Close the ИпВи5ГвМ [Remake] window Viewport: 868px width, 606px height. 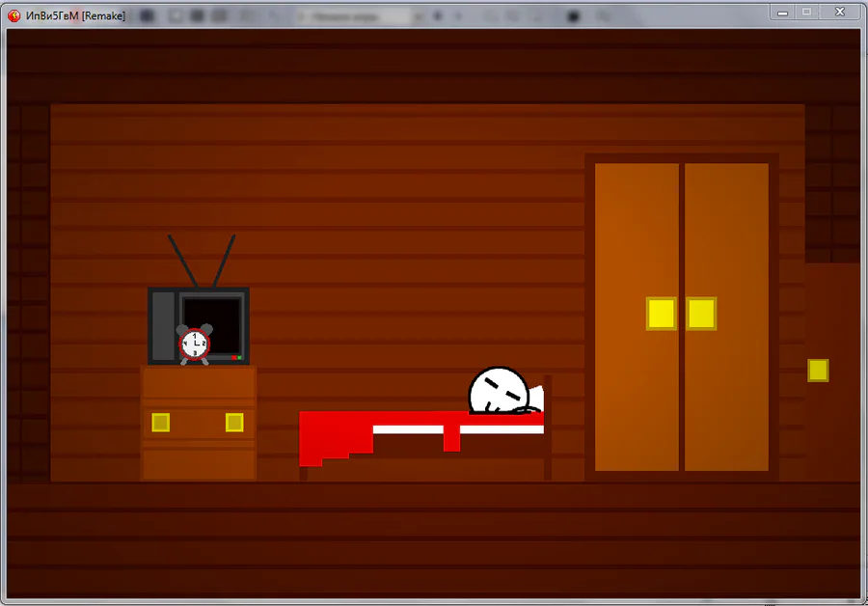click(x=840, y=13)
